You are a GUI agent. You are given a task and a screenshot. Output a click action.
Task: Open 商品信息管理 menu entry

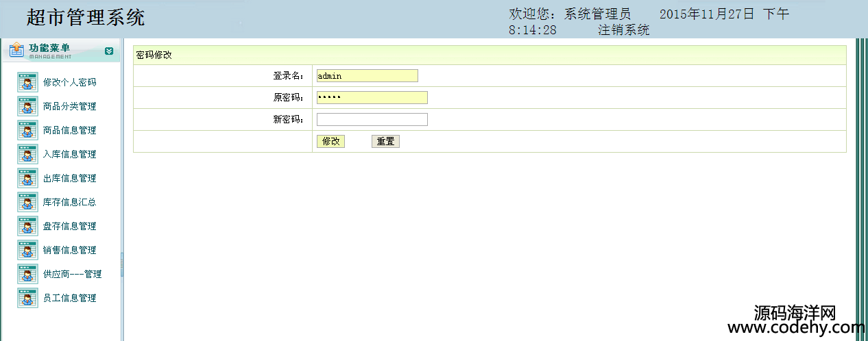[x=69, y=130]
